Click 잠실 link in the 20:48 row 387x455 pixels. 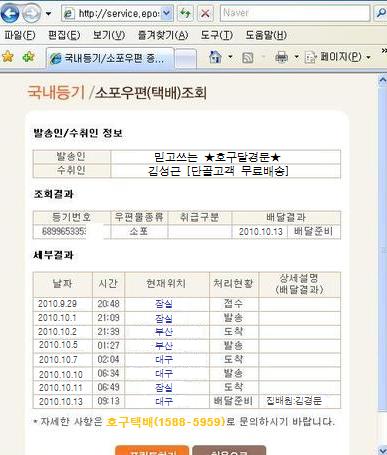coord(164,304)
